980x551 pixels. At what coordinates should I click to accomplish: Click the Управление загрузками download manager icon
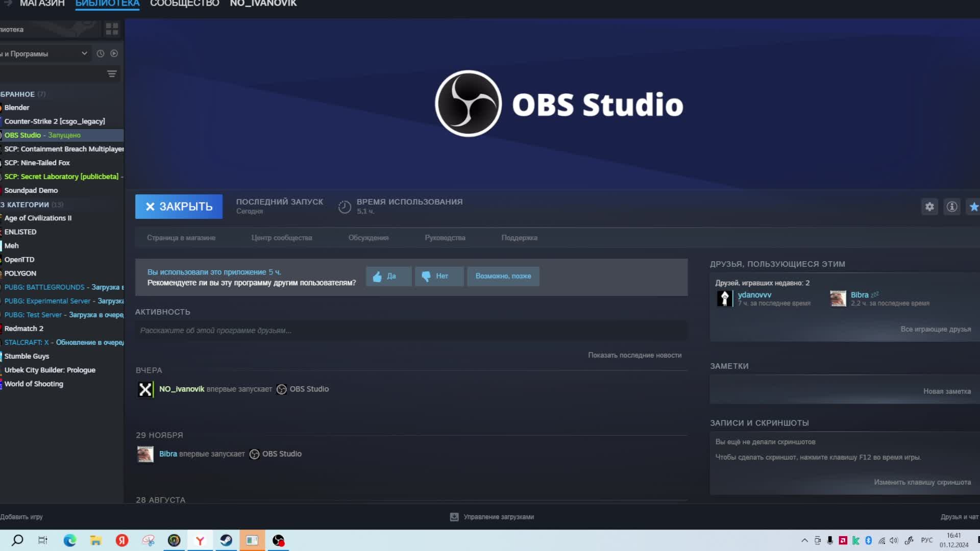coord(454,517)
